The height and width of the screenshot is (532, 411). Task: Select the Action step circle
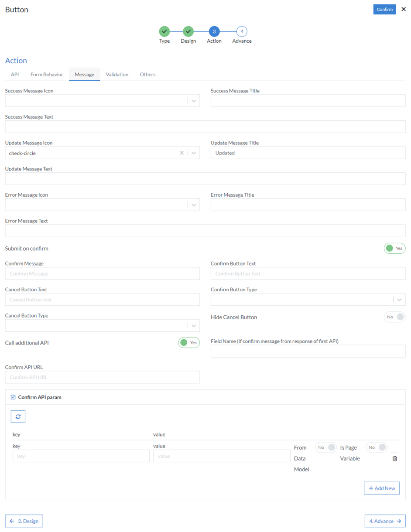214,31
